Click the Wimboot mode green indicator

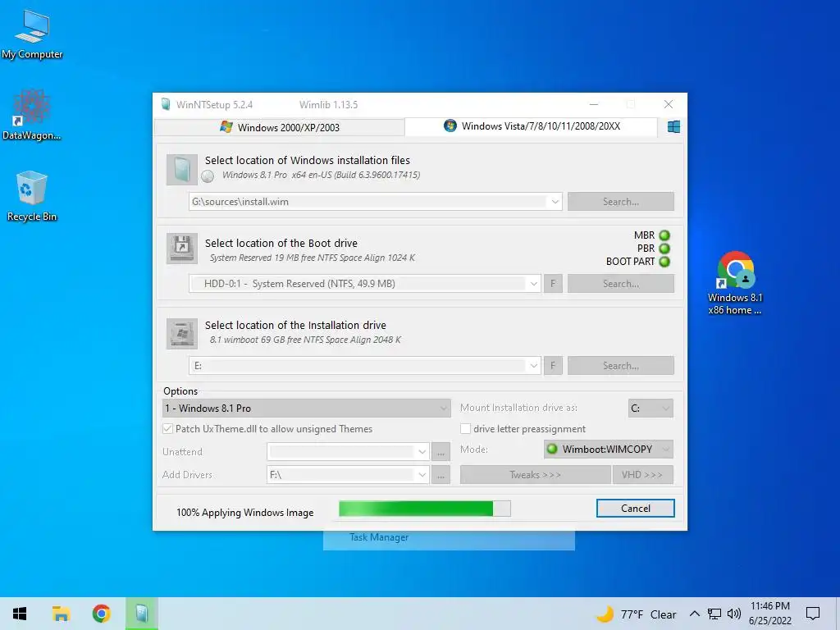[x=552, y=449]
